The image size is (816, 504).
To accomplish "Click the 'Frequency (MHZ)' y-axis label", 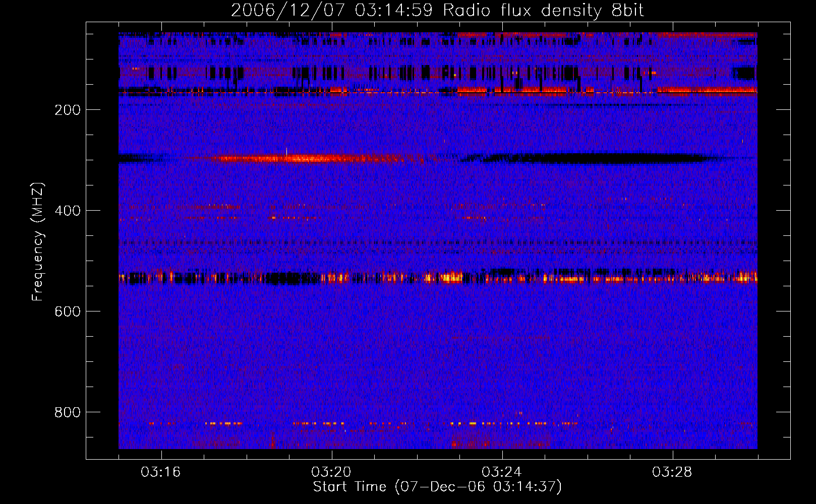I will coord(37,242).
